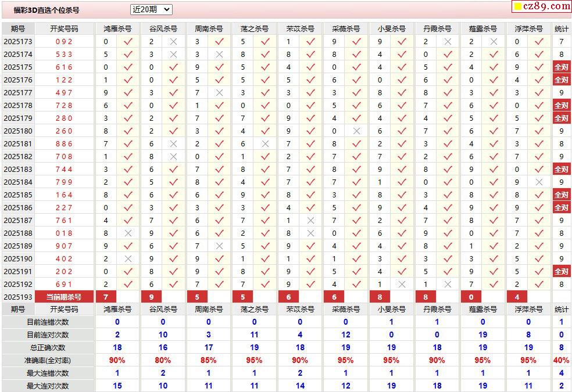Click the 40% full-correct rate value
This screenshot has width=572, height=392.
[x=562, y=360]
